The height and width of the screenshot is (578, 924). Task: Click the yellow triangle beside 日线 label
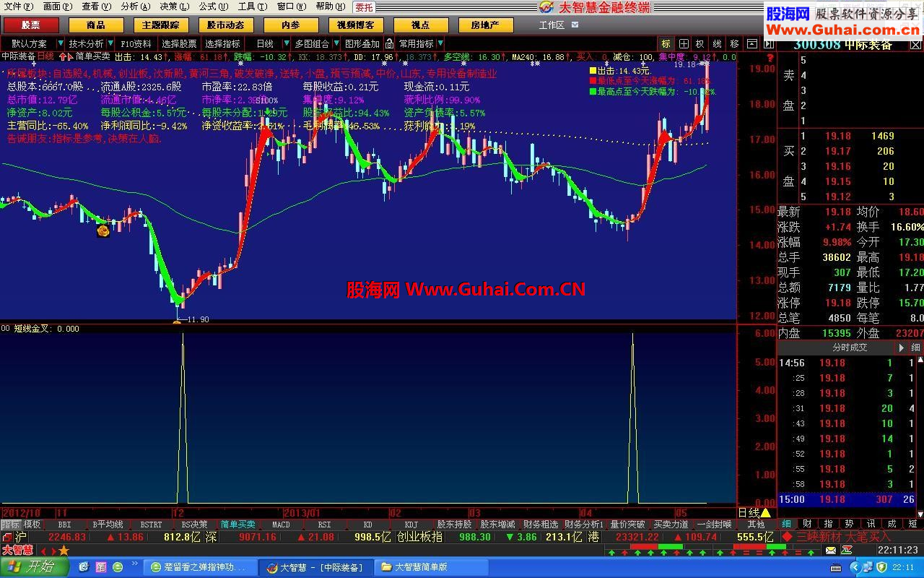(x=765, y=513)
